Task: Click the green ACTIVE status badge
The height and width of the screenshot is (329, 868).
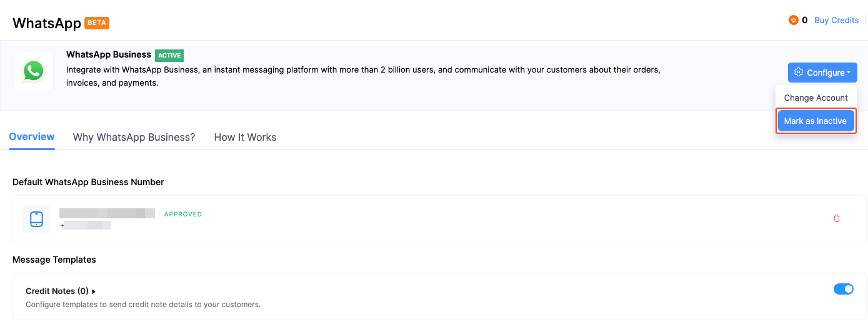Action: point(169,55)
